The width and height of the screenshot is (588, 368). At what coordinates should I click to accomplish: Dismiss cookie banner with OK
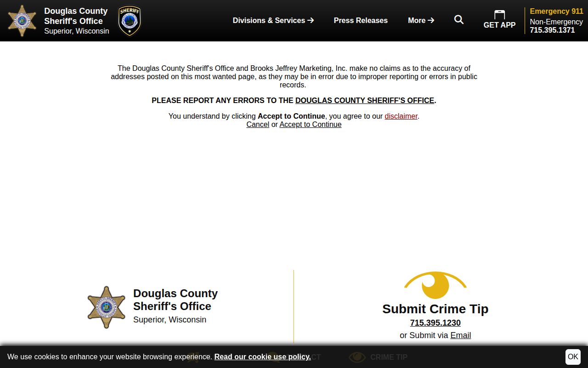[573, 356]
